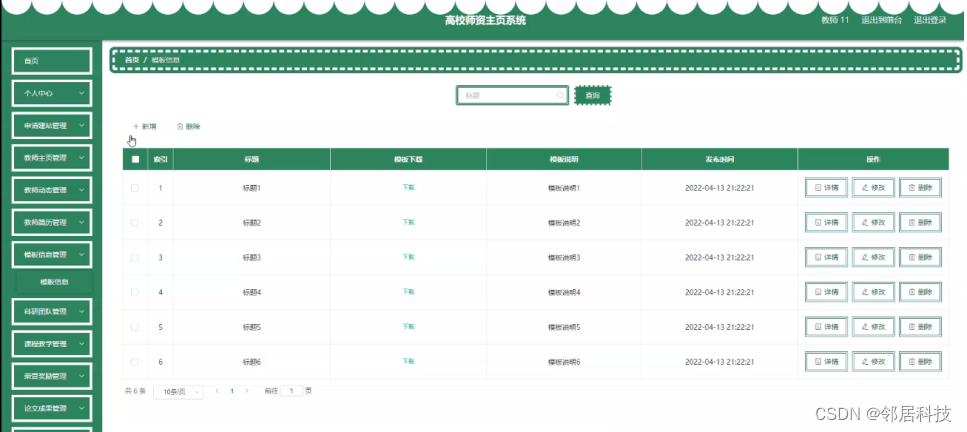967x432 pixels.
Task: Click 删除 for row 标题3
Action: tap(920, 257)
